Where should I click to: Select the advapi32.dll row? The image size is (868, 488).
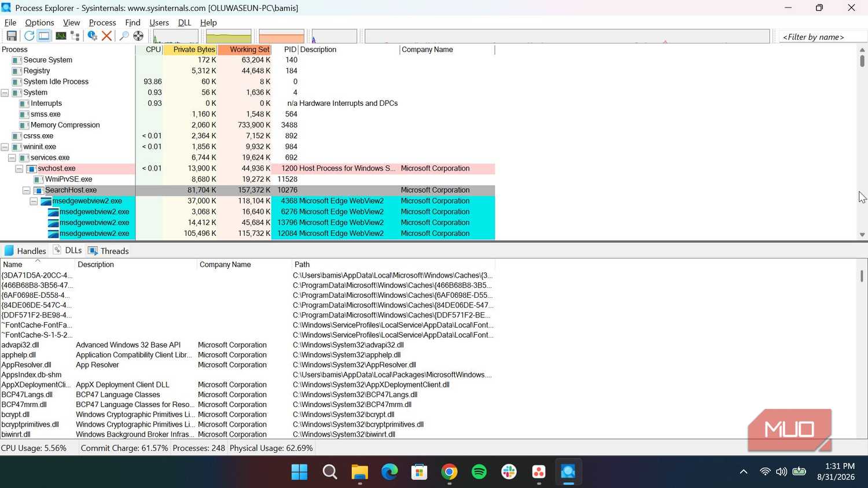coord(247,345)
